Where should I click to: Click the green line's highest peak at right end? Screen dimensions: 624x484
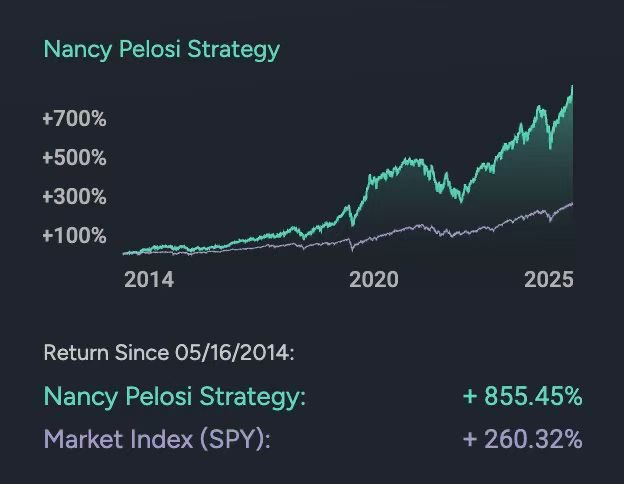coord(572,87)
